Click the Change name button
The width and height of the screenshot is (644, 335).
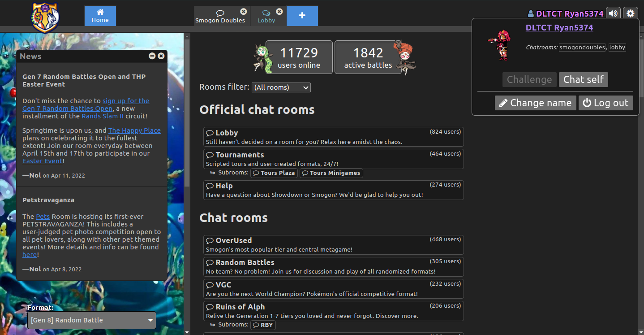coord(536,103)
